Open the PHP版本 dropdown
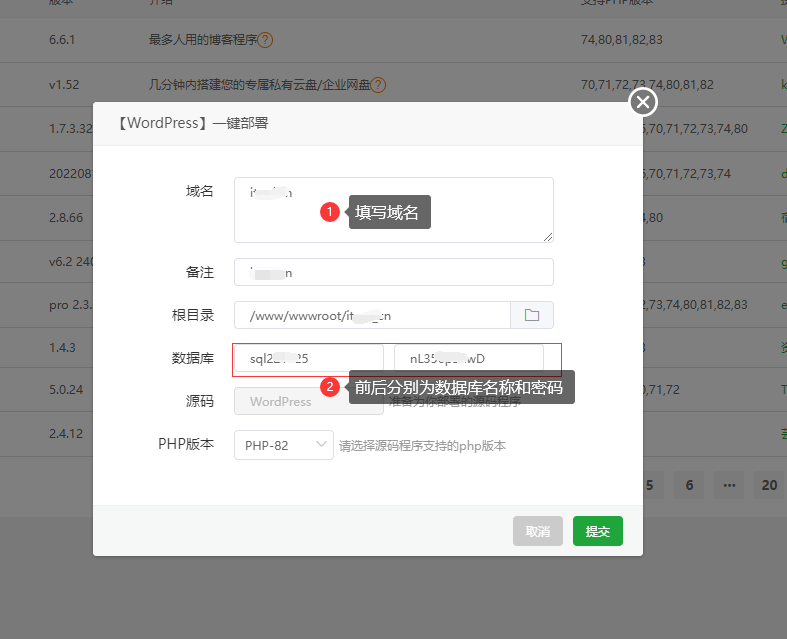 [284, 445]
